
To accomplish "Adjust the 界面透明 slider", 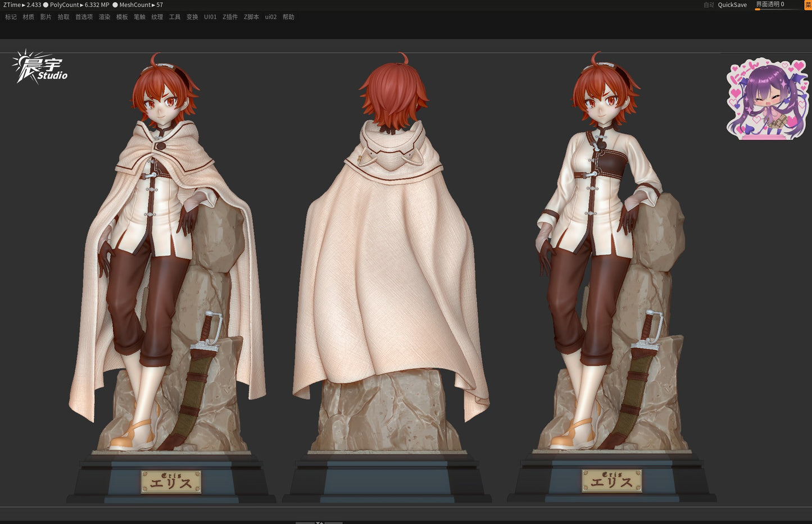I will [777, 5].
